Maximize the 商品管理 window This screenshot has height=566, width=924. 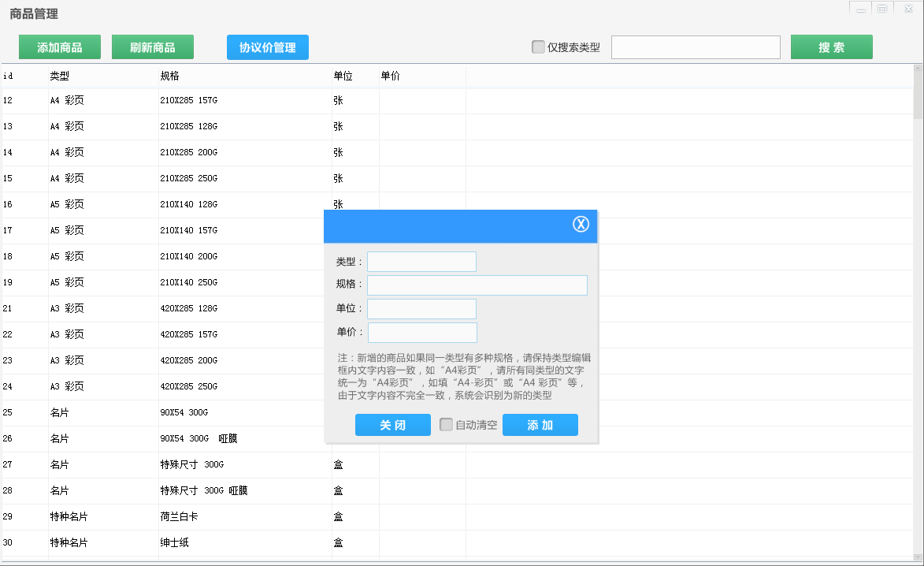(882, 9)
